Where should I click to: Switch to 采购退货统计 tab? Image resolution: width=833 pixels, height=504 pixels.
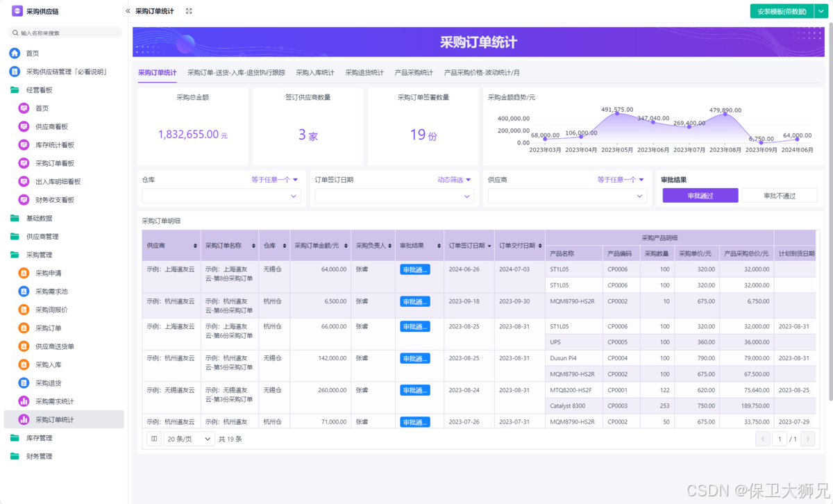364,72
